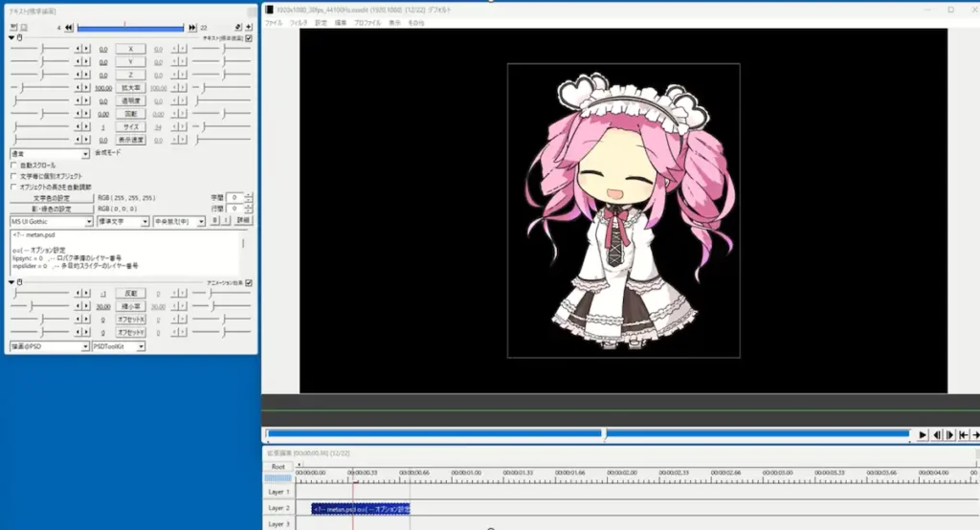Click the Root scene button in timeline

278,466
